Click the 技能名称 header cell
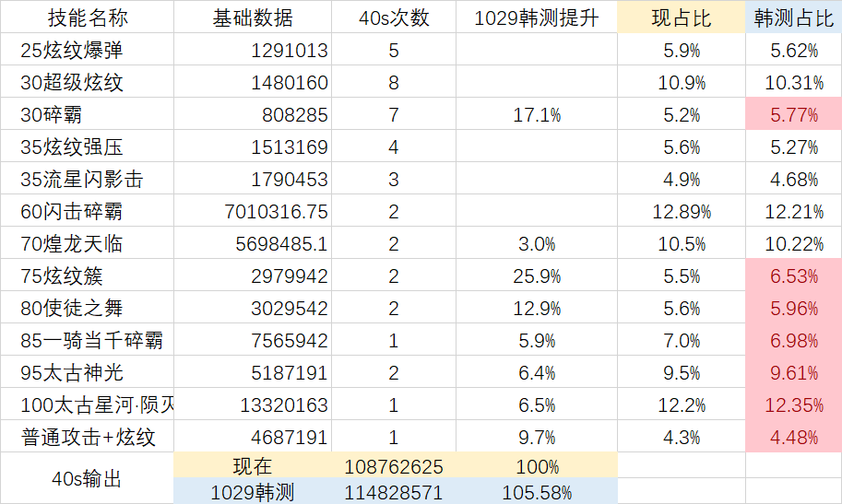Screen dimensions: 842x504 point(86,18)
